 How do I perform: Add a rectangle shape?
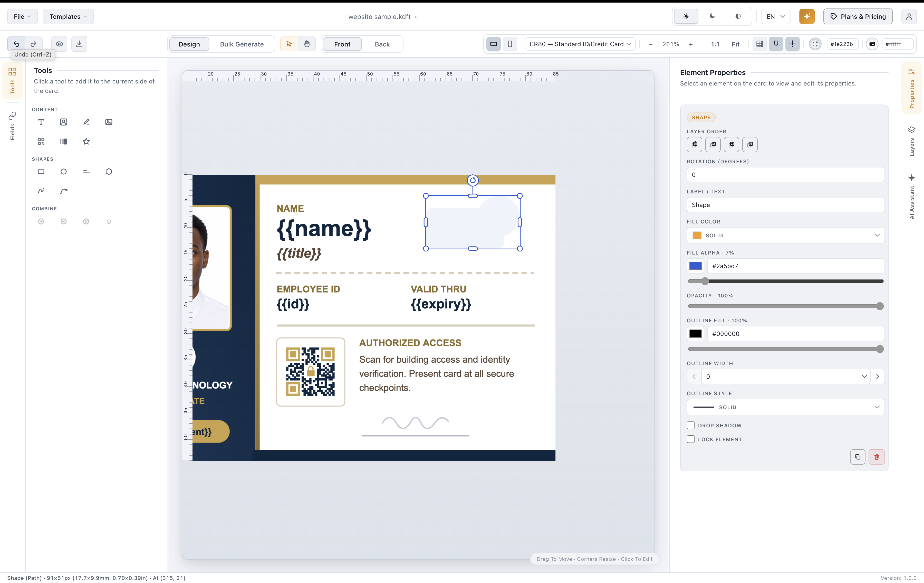(41, 172)
